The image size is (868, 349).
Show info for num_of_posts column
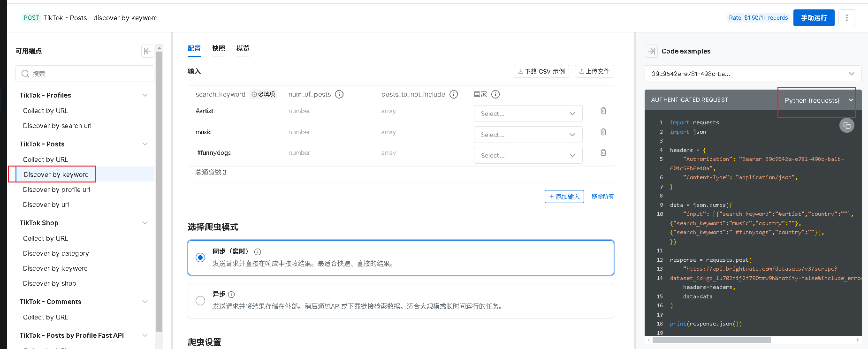[x=339, y=94]
